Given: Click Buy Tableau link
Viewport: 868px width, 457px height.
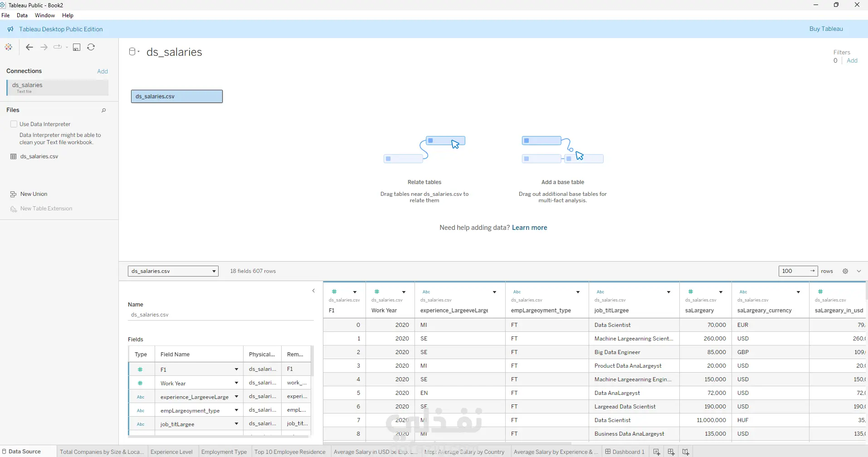Looking at the screenshot, I should pos(826,29).
